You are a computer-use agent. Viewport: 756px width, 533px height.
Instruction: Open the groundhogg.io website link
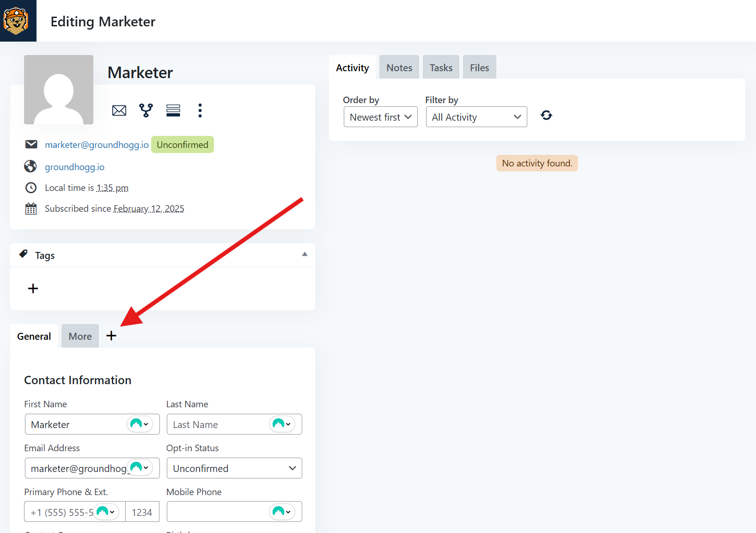coord(74,167)
